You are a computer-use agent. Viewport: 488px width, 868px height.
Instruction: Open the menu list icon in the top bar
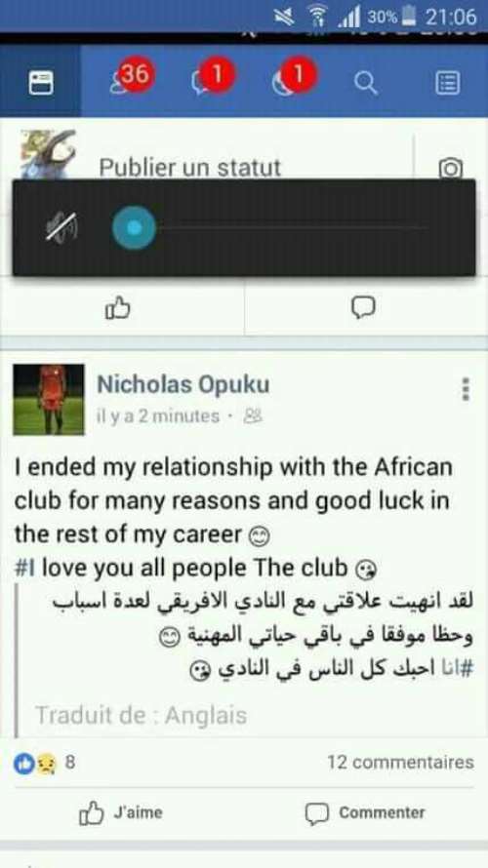447,83
